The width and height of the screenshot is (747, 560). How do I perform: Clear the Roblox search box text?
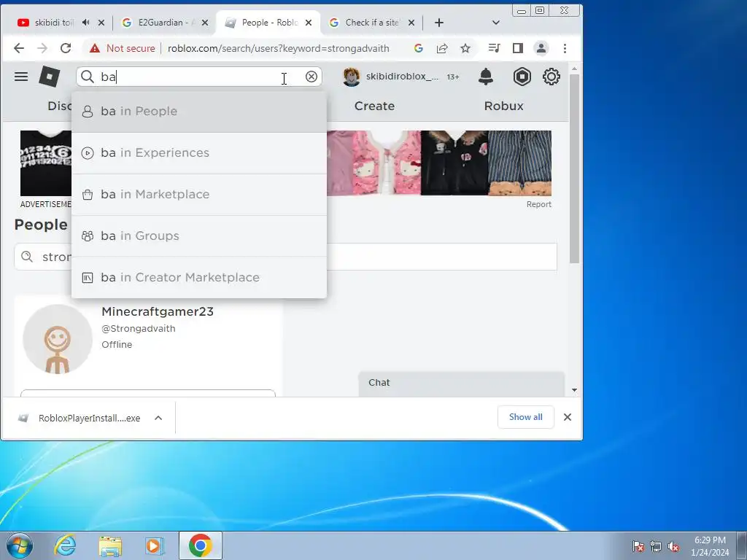tap(311, 77)
